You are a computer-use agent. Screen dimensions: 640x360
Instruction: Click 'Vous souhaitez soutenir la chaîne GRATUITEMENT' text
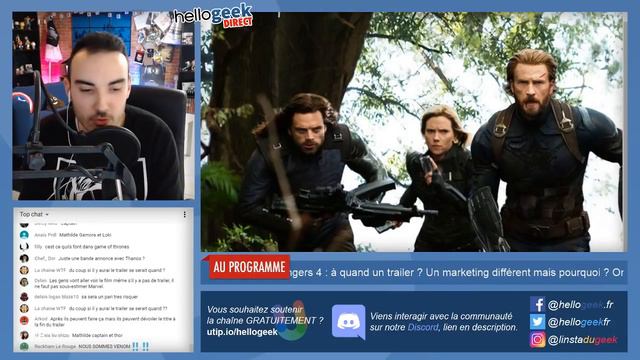pyautogui.click(x=265, y=315)
